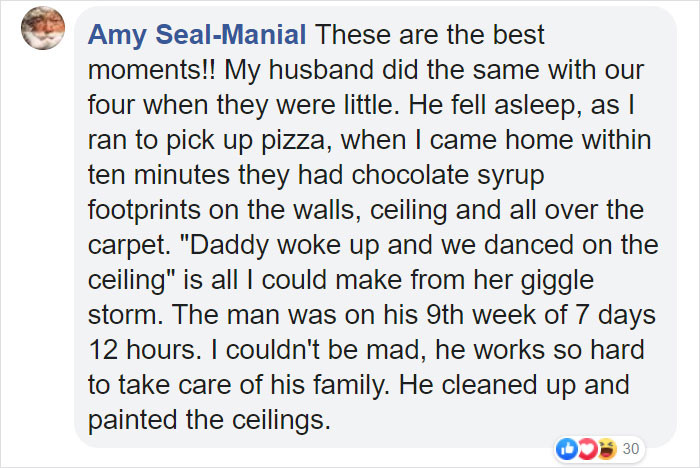
Task: Click the blue thumbs-up Like reaction icon
Action: pyautogui.click(x=567, y=448)
